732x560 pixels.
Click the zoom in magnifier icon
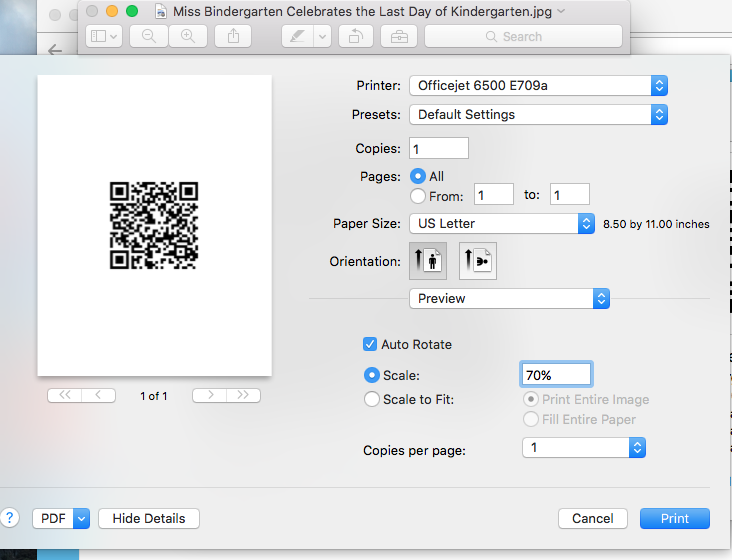pos(188,36)
